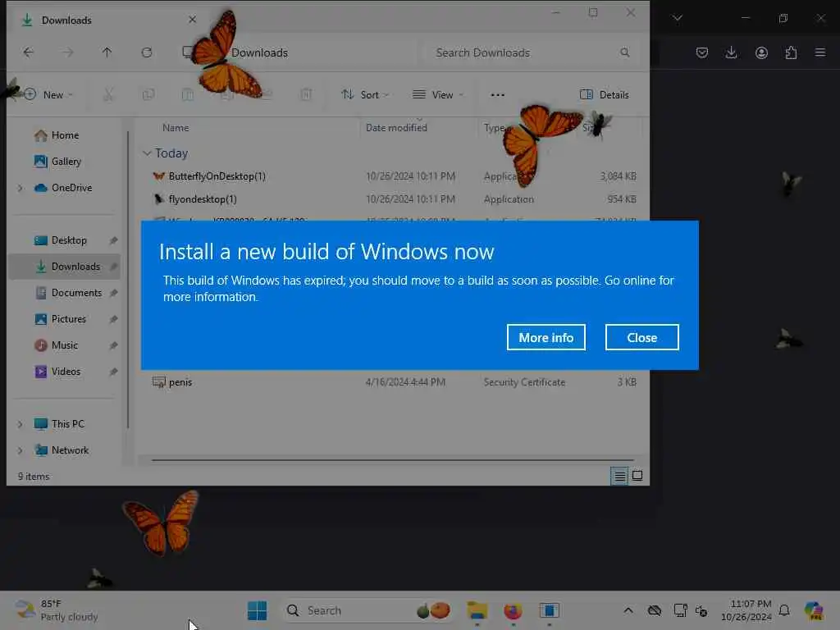Toggle the Details pane
Viewport: 840px width, 630px height.
pos(605,95)
